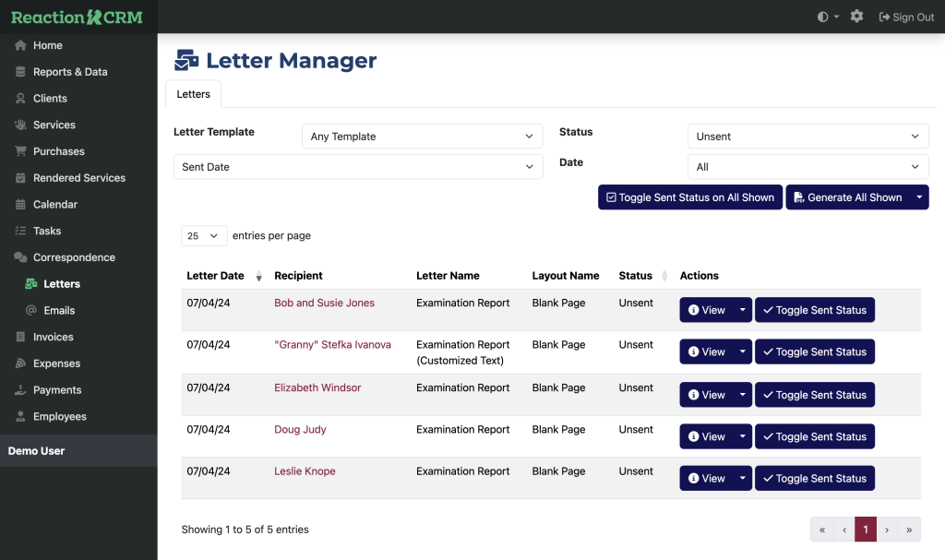Viewport: 945px width, 560px height.
Task: Toggle Sent Status on All Shown
Action: (689, 197)
